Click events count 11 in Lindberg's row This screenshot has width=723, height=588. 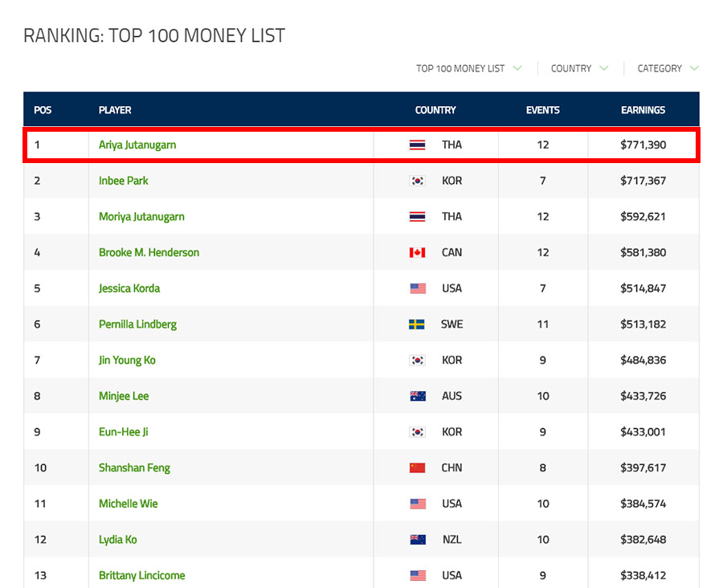click(x=543, y=325)
